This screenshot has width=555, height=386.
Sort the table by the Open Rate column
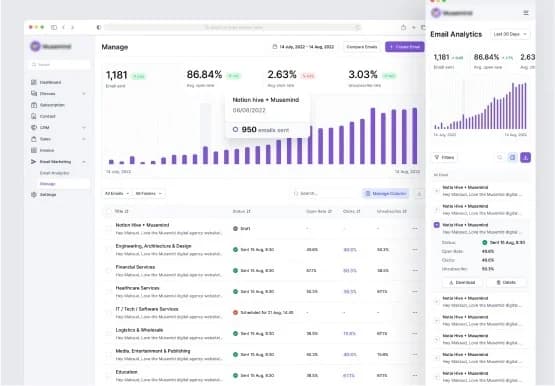(319, 211)
